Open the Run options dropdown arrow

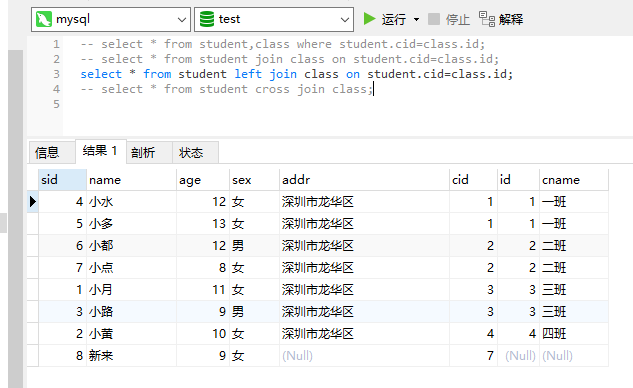click(x=416, y=19)
